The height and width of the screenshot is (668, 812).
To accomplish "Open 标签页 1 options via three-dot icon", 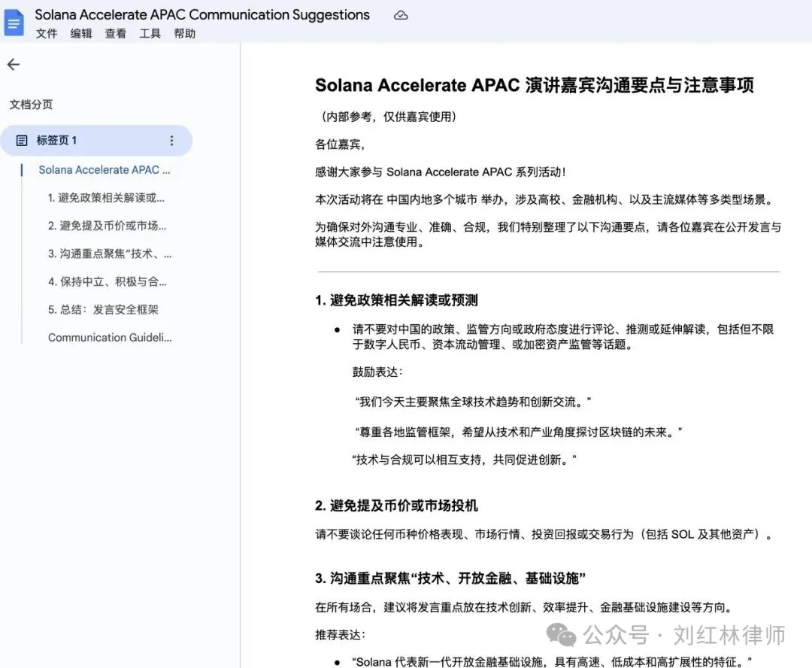I will (x=171, y=140).
